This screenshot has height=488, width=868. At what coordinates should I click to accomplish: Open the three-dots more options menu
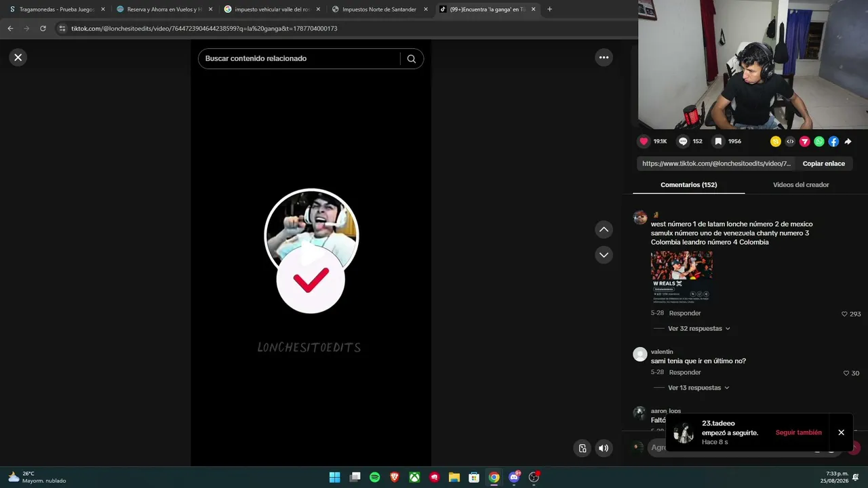604,58
